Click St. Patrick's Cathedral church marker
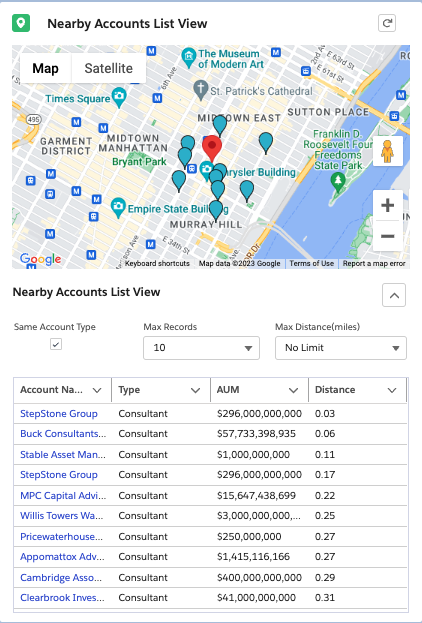This screenshot has width=422, height=623. (201, 90)
